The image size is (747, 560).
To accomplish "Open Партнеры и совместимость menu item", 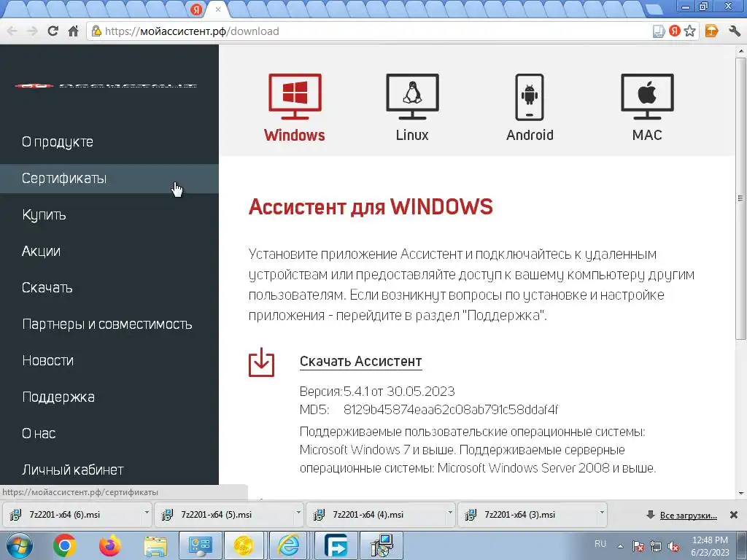I will pos(107,324).
